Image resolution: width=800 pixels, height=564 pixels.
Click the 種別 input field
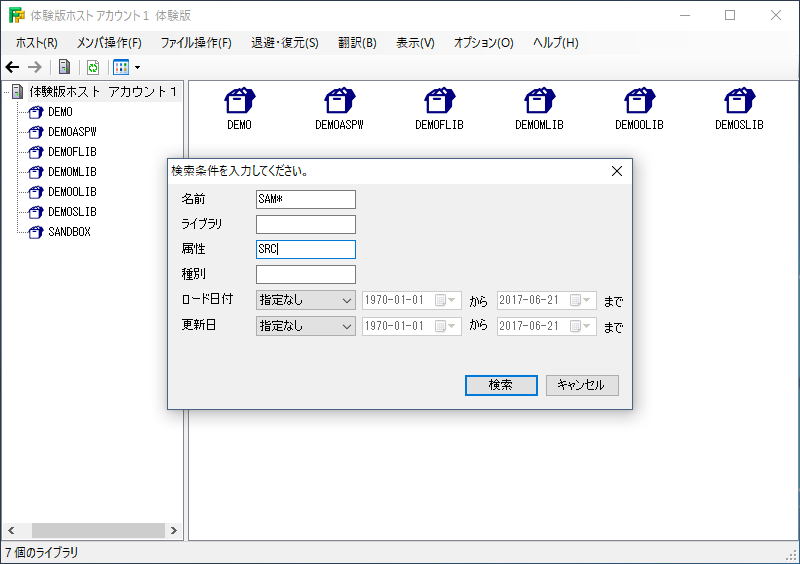pos(306,275)
